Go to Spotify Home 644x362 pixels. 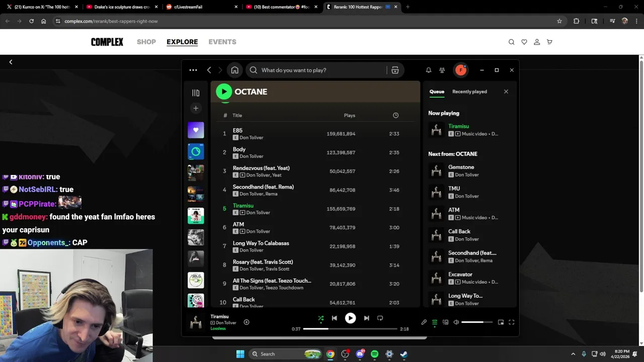[x=234, y=70]
